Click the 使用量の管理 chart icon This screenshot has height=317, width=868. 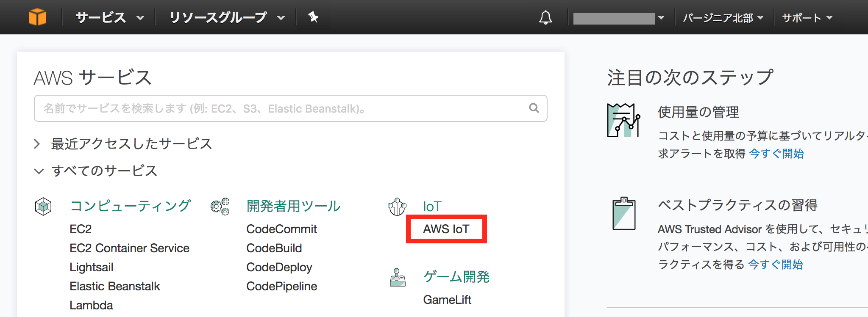pos(623,120)
